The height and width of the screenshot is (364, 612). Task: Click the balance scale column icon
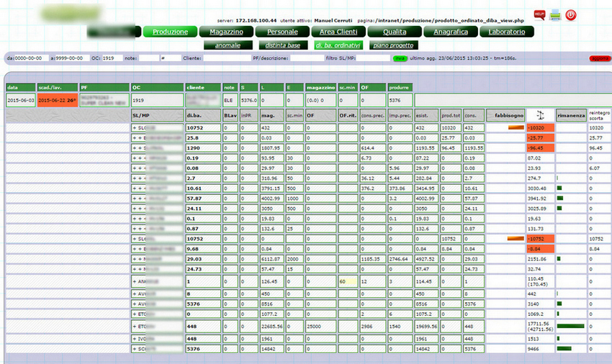pyautogui.click(x=540, y=114)
